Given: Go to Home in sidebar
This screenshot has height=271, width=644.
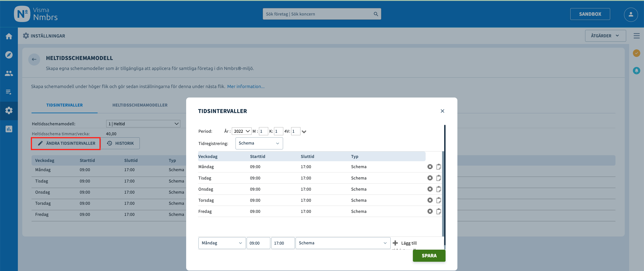Looking at the screenshot, I should (x=9, y=36).
